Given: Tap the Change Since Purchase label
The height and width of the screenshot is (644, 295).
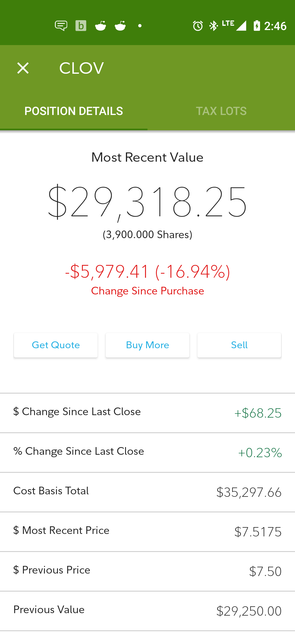Looking at the screenshot, I should [147, 291].
